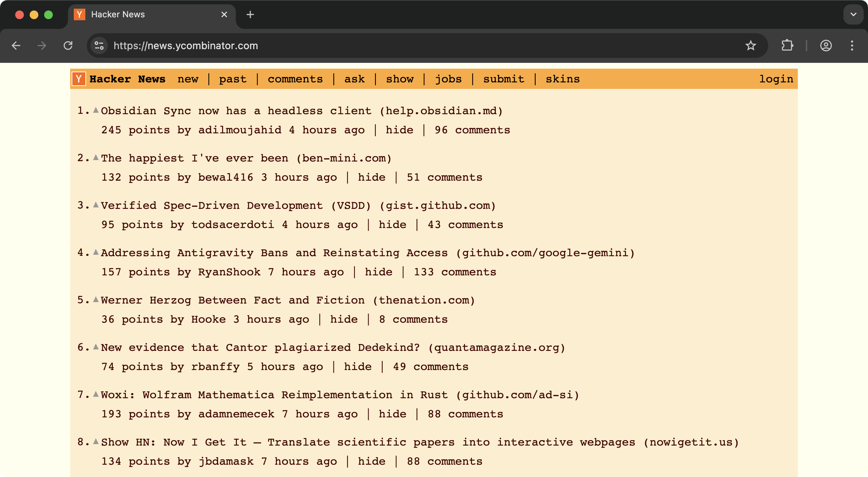Open the 'jobs' nav link

(x=448, y=79)
